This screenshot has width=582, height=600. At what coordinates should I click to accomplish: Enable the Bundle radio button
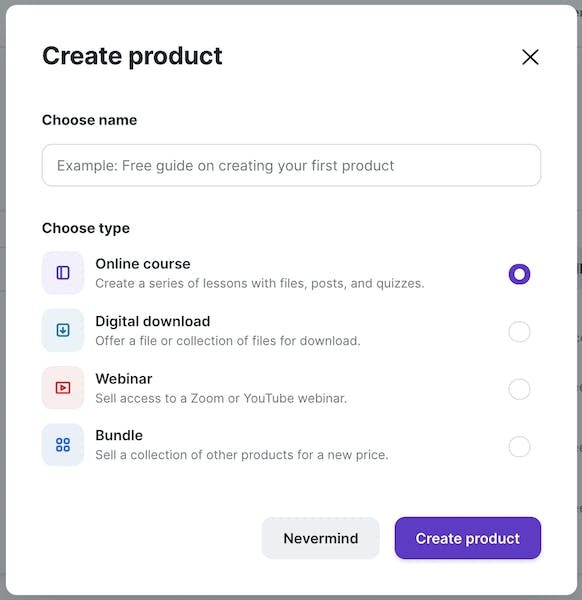519,446
